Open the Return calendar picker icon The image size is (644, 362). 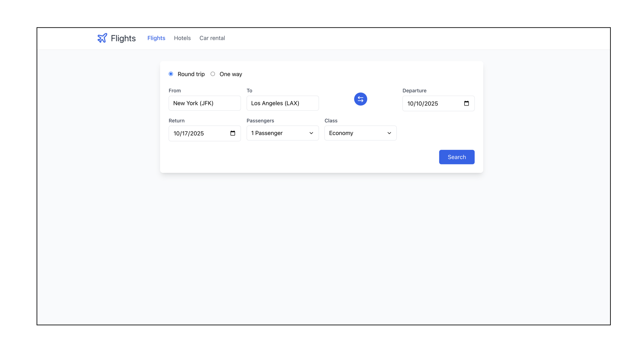point(232,133)
